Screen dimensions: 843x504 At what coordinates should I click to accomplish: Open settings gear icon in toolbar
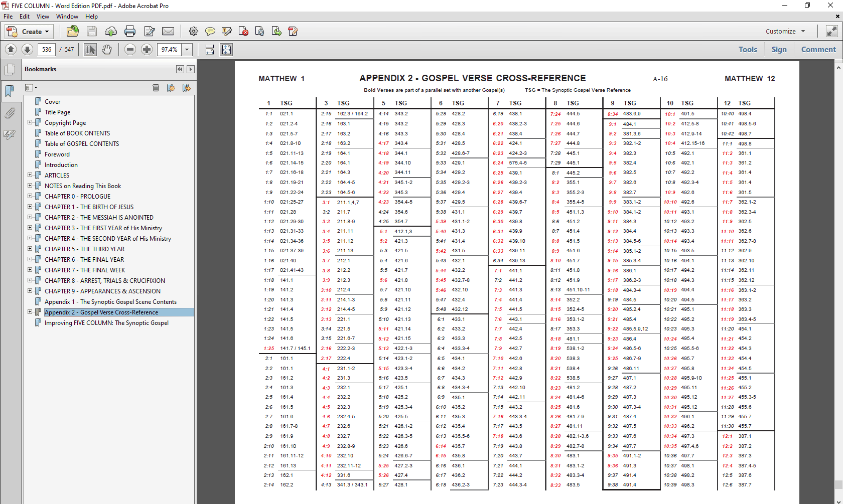coord(193,32)
